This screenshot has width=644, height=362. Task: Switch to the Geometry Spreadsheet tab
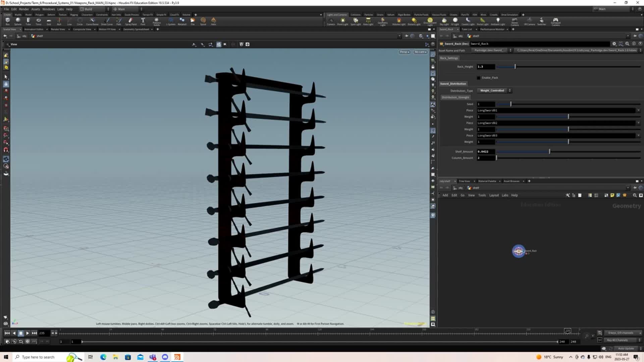pyautogui.click(x=136, y=29)
